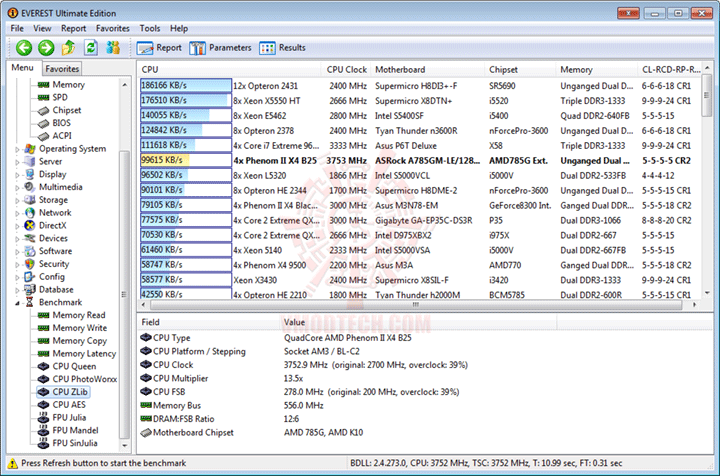Click the Config tree icon
720x476 pixels.
point(30,277)
